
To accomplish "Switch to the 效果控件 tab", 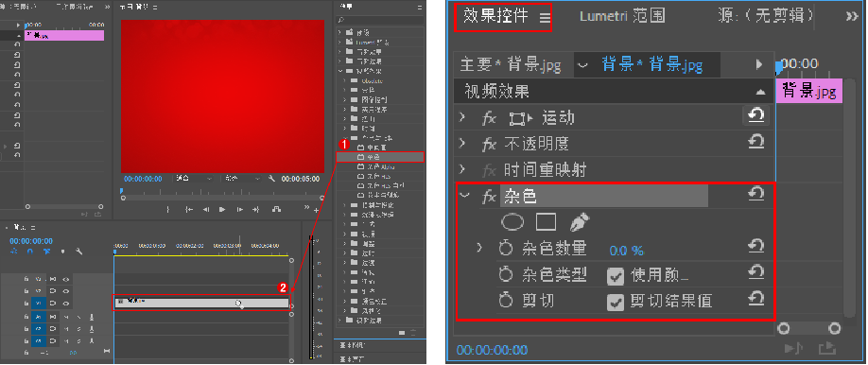I will pyautogui.click(x=495, y=16).
